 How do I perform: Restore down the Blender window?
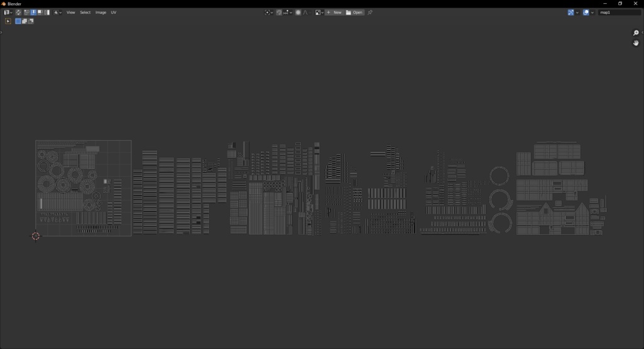[620, 3]
